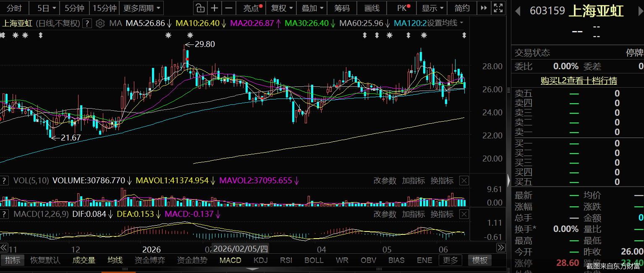644x273 pixels.
Task: Enable the 资金趋势 indicator
Action: pos(192,260)
